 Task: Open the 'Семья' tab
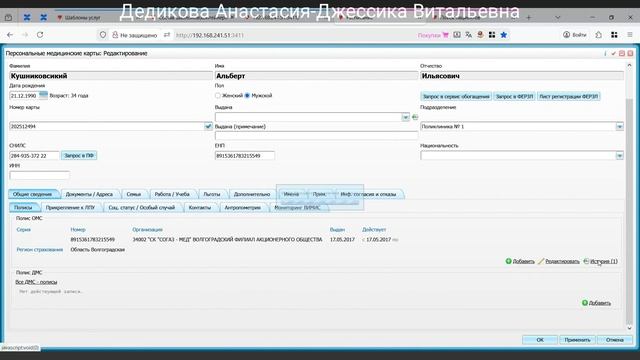[x=133, y=194]
